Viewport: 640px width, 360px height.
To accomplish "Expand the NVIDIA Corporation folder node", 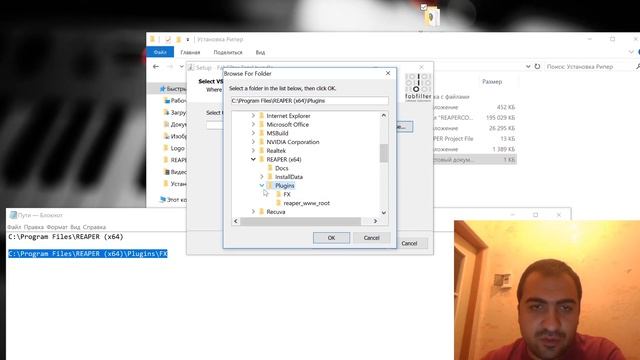I will point(253,142).
